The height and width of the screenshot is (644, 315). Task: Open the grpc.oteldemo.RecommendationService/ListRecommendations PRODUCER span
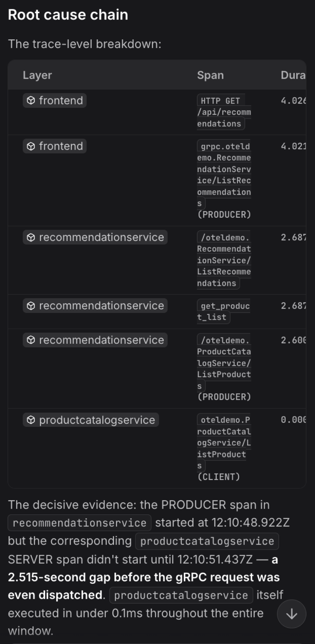click(x=224, y=180)
